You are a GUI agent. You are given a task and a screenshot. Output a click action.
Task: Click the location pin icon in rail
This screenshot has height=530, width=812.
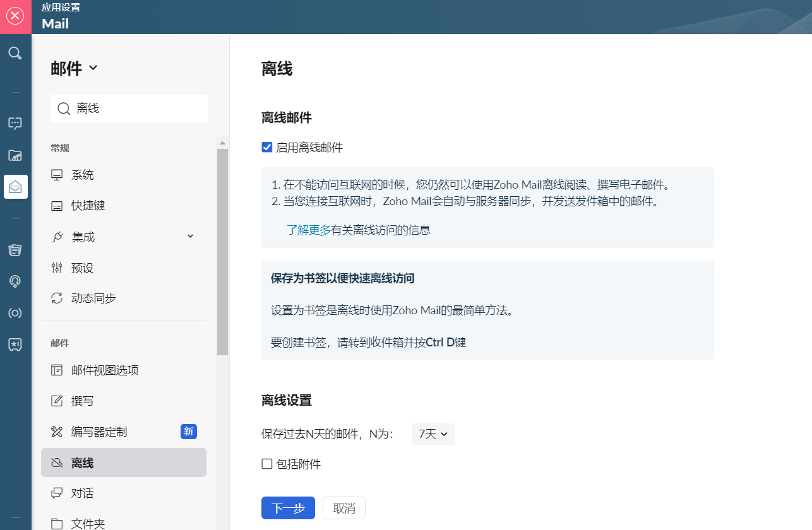coord(15,281)
